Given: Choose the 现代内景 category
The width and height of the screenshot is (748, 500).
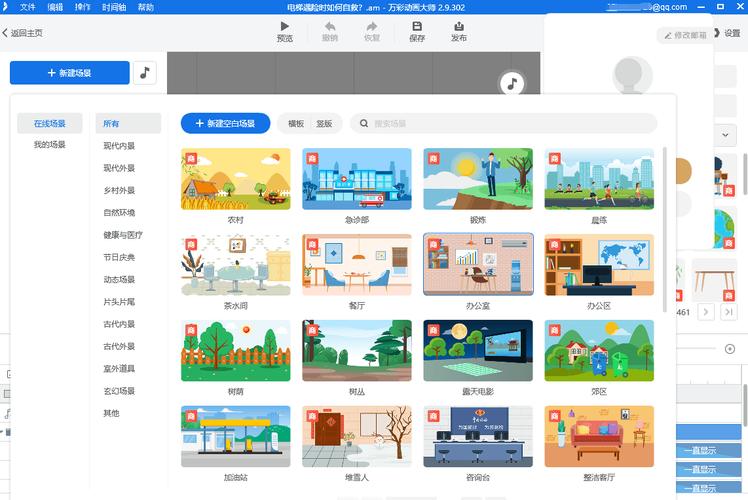Looking at the screenshot, I should pos(119,146).
